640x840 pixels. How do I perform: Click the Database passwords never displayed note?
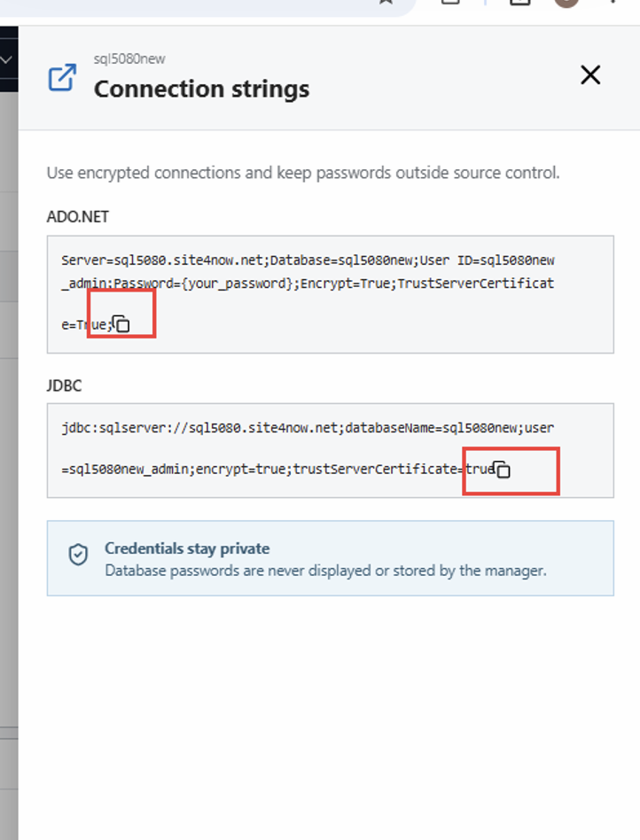coord(326,571)
